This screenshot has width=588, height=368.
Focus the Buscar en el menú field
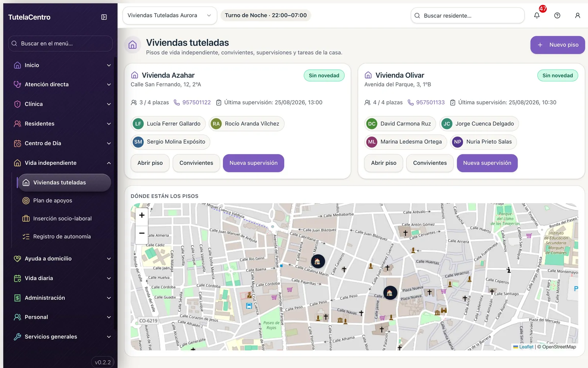click(60, 43)
